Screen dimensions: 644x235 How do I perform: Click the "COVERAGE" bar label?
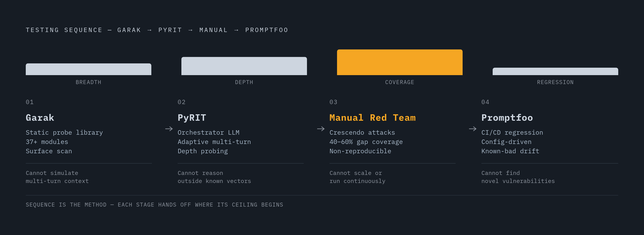tap(400, 82)
